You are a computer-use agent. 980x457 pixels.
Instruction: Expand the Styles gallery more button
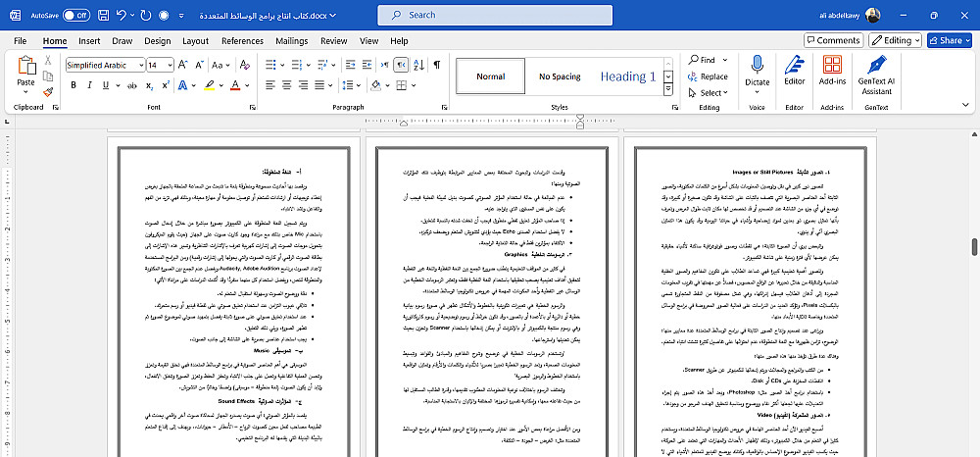pyautogui.click(x=668, y=90)
